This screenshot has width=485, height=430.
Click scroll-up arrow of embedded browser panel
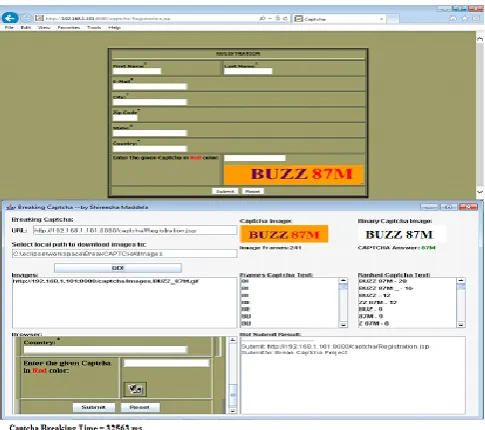coord(233,340)
